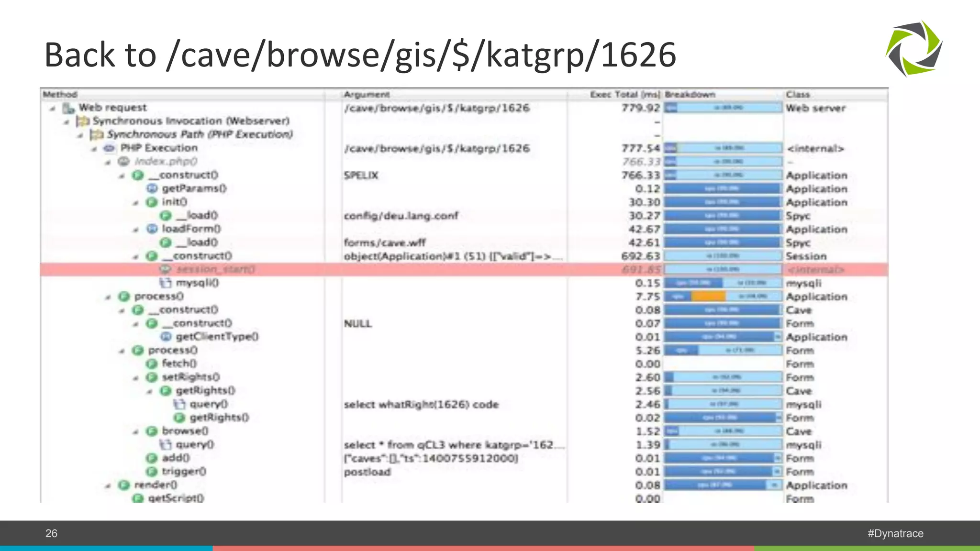Click the render() method icon

coord(124,485)
